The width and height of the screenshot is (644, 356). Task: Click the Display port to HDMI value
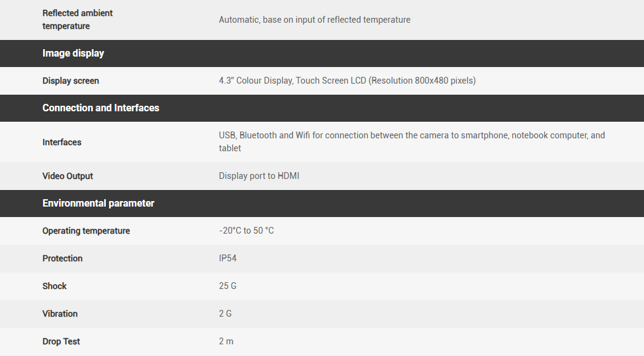click(x=259, y=176)
